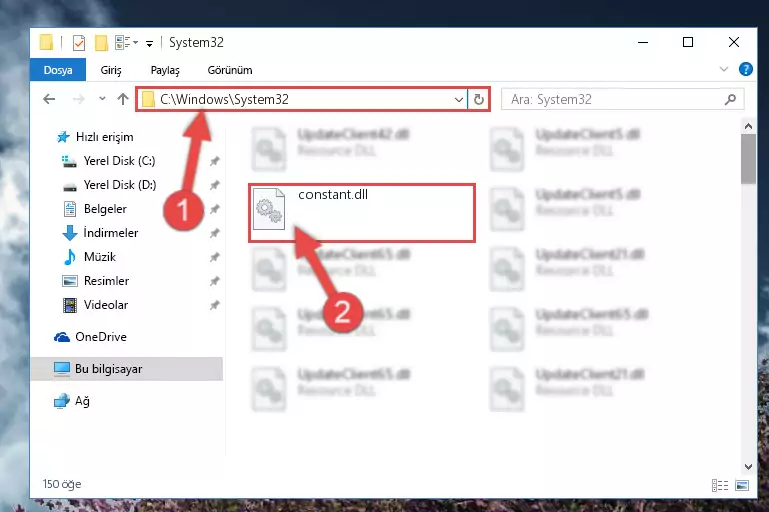Open the recent locations dropdown

[102, 99]
